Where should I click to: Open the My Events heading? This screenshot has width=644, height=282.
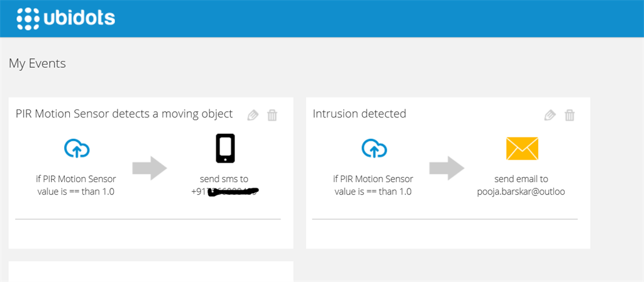[x=37, y=63]
